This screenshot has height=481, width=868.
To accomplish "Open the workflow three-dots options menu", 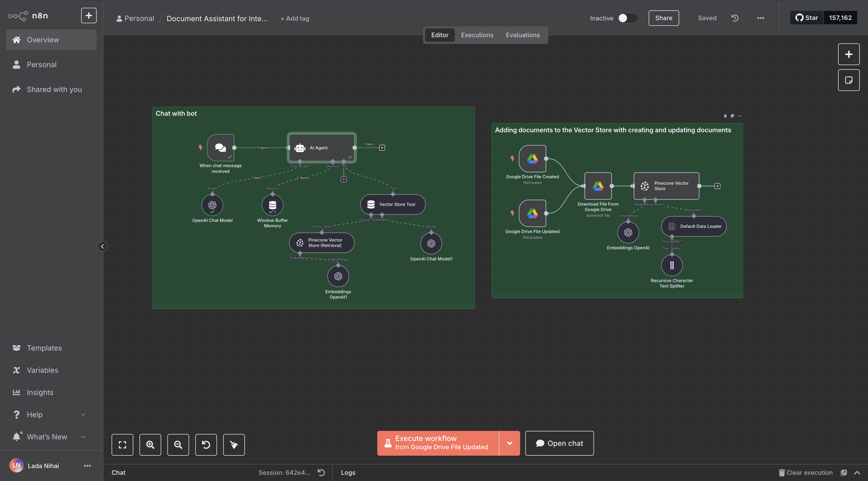I will (x=761, y=18).
